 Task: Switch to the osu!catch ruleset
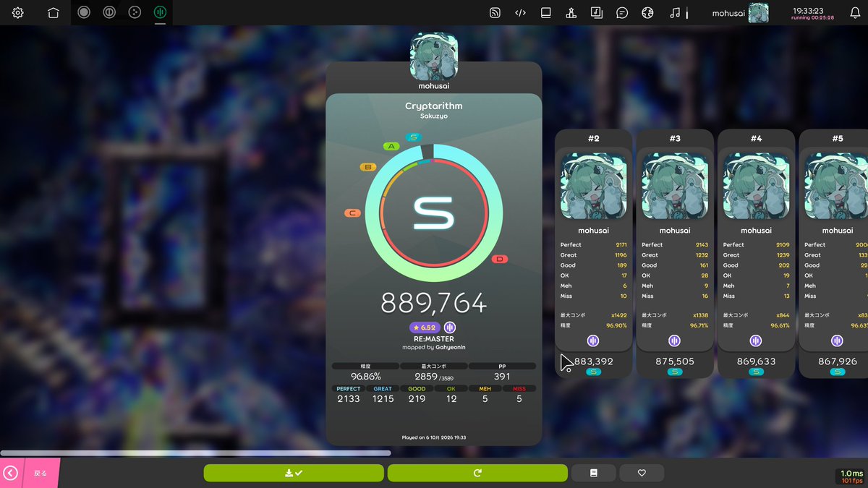[134, 12]
